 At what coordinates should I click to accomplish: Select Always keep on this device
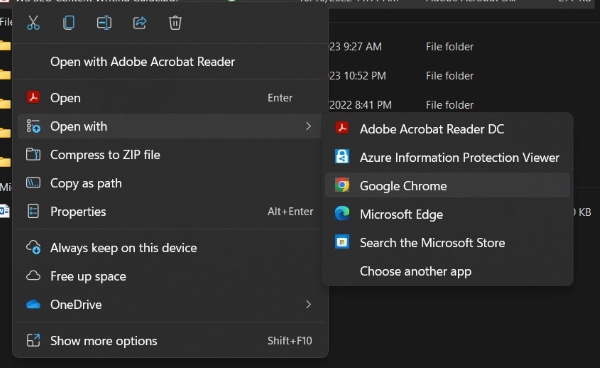(x=170, y=248)
